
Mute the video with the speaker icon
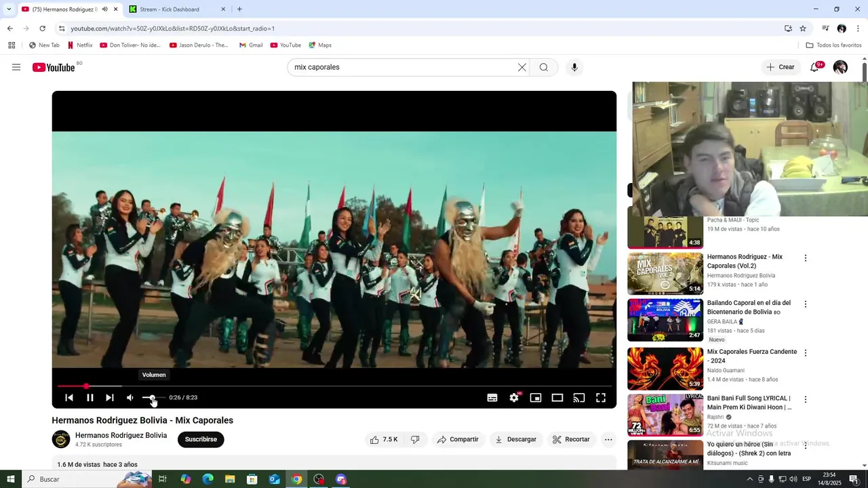pyautogui.click(x=130, y=398)
